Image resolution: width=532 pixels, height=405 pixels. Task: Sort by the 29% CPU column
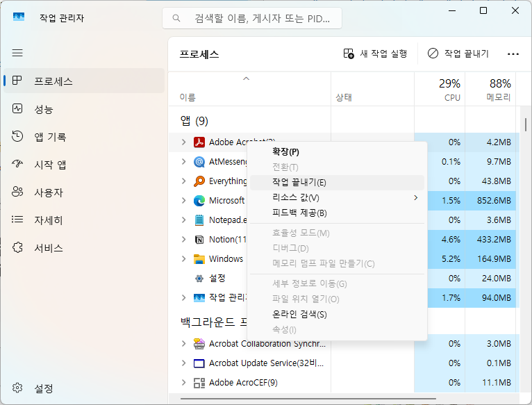coord(440,90)
